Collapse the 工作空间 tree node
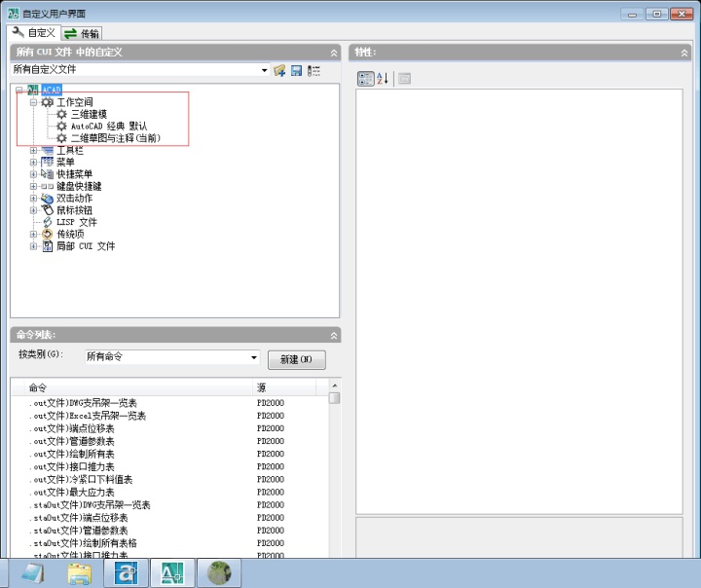This screenshot has height=588, width=701. (33, 102)
